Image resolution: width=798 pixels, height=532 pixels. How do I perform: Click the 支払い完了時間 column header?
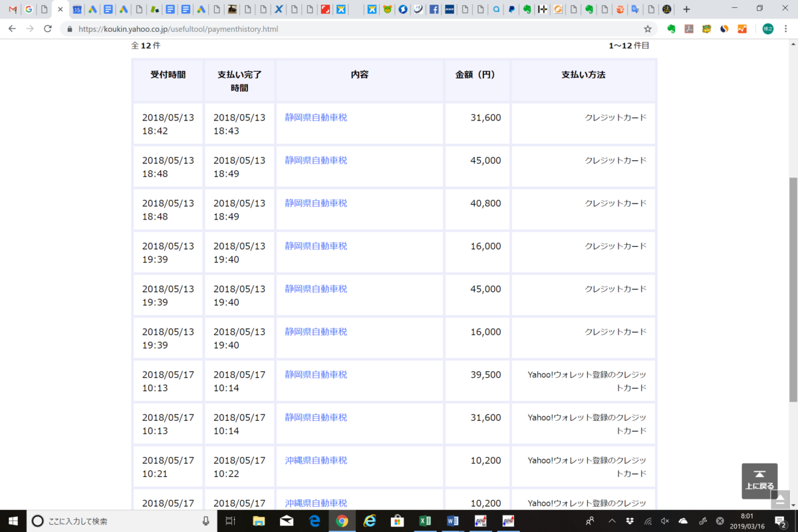pyautogui.click(x=239, y=81)
